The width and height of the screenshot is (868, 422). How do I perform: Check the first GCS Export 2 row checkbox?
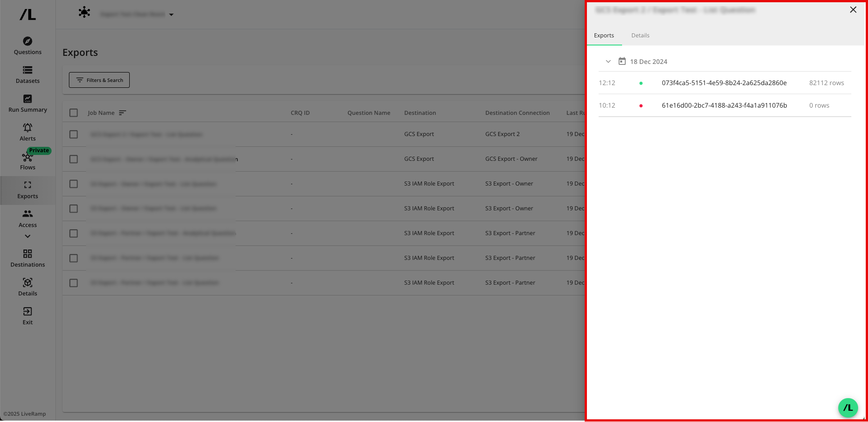point(74,135)
